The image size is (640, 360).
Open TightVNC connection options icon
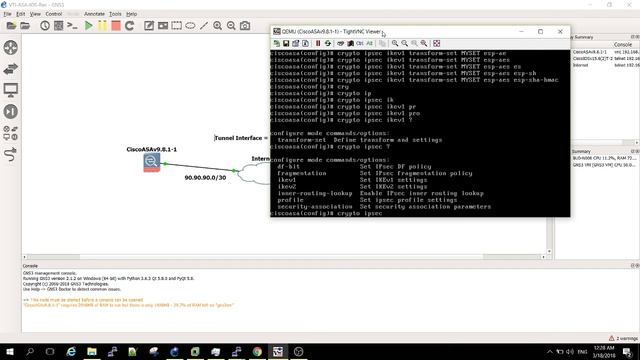point(296,43)
